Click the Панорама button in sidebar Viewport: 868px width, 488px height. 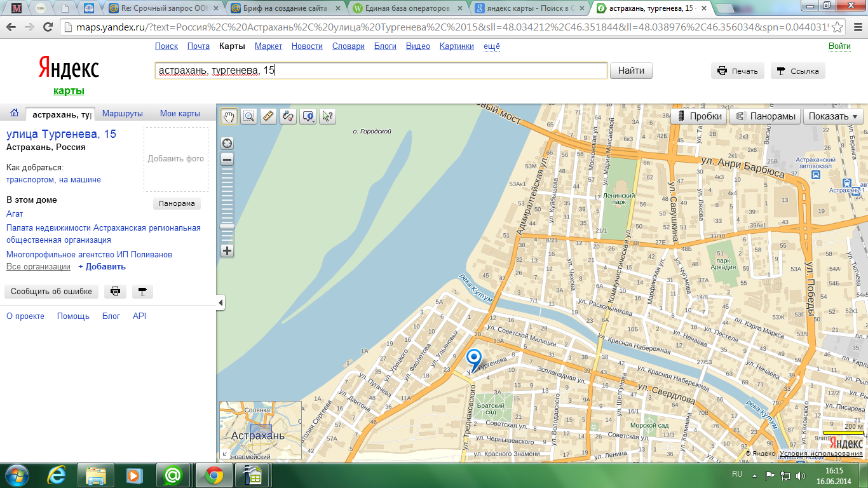coord(177,203)
